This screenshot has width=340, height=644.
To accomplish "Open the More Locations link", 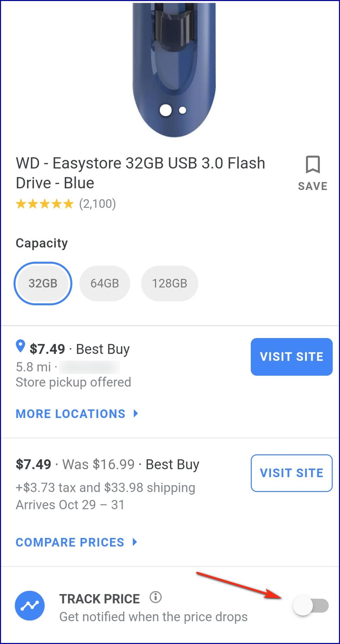I will (71, 413).
